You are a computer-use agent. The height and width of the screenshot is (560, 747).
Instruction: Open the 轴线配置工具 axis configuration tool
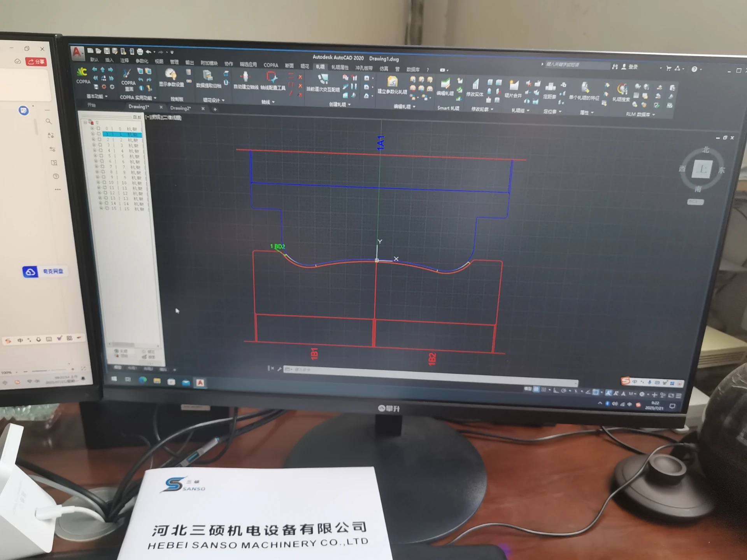pos(272,79)
